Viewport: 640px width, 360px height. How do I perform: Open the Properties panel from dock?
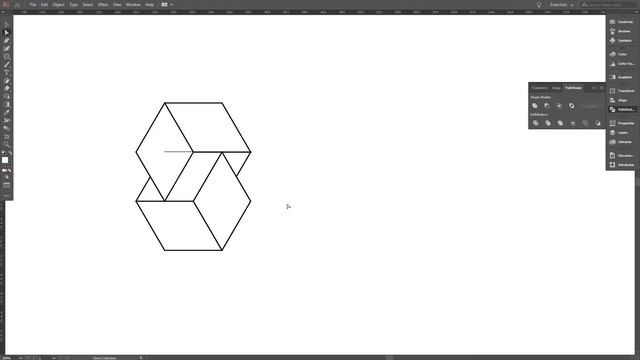pos(621,123)
